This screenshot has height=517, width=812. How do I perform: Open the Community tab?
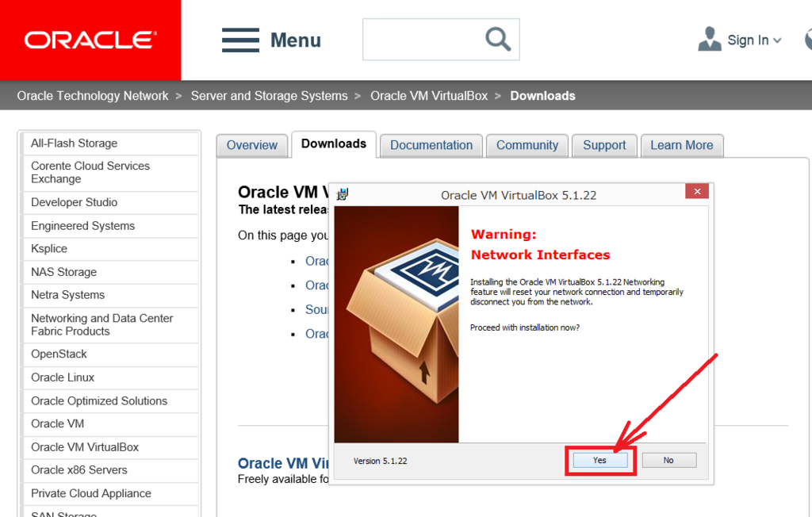point(527,145)
